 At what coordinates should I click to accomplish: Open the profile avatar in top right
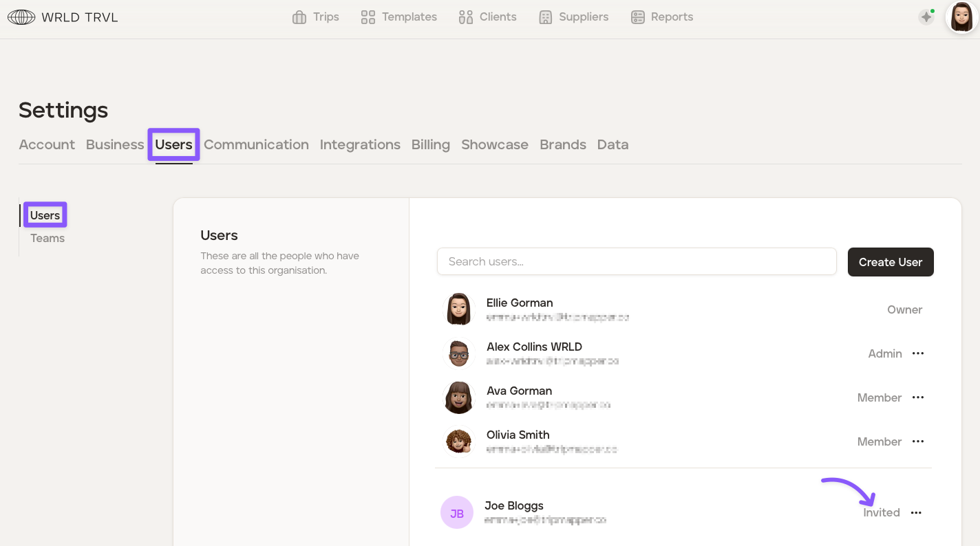(x=961, y=17)
